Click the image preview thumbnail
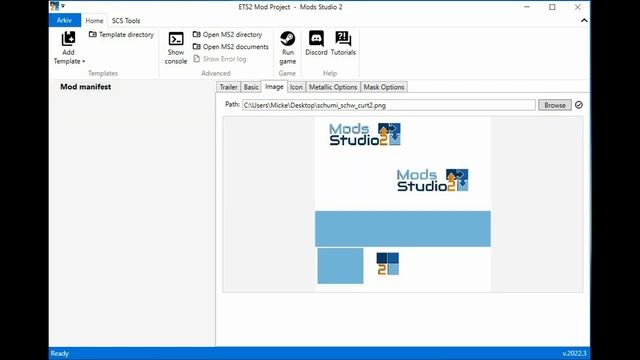640x360 pixels. 402,204
